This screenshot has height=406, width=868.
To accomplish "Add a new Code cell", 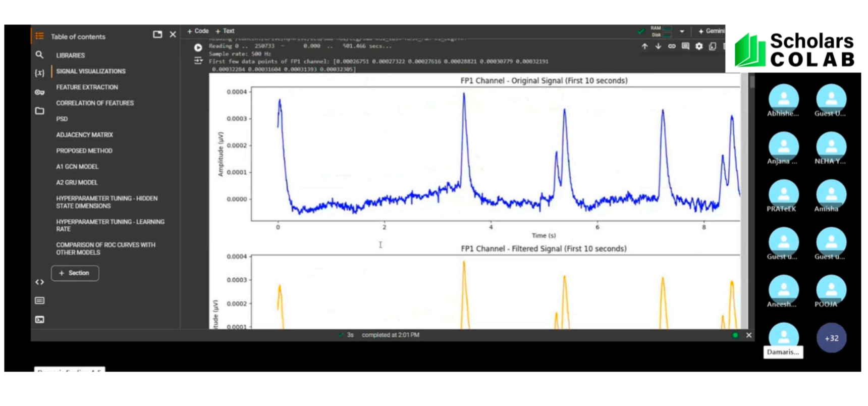I will 198,31.
